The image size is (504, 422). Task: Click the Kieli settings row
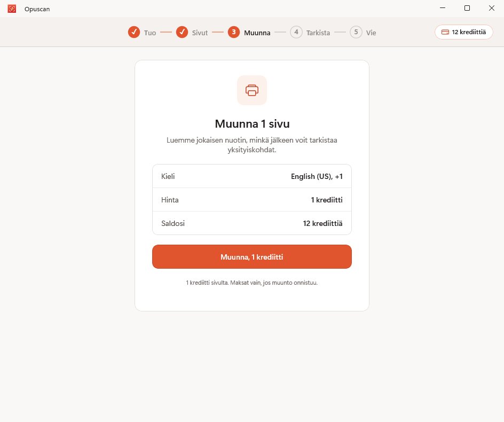(252, 176)
